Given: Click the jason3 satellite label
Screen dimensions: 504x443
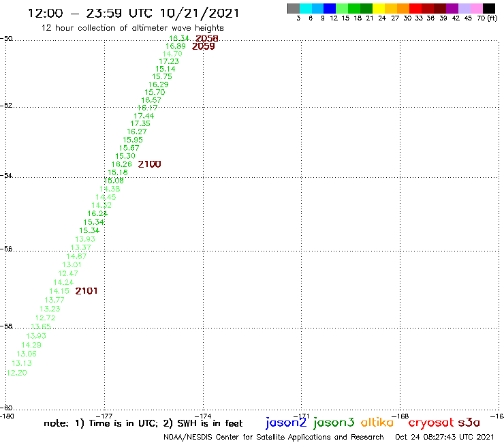Looking at the screenshot, I should coord(334,423).
